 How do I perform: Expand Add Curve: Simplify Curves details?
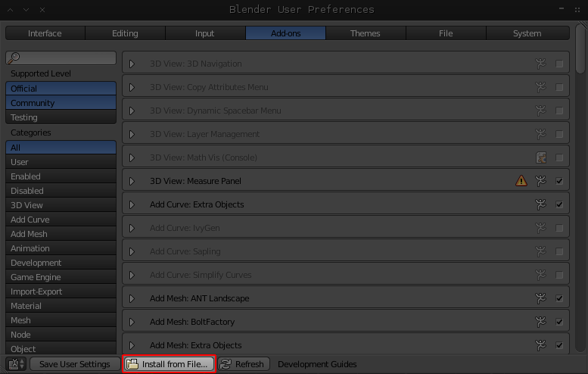tap(132, 275)
